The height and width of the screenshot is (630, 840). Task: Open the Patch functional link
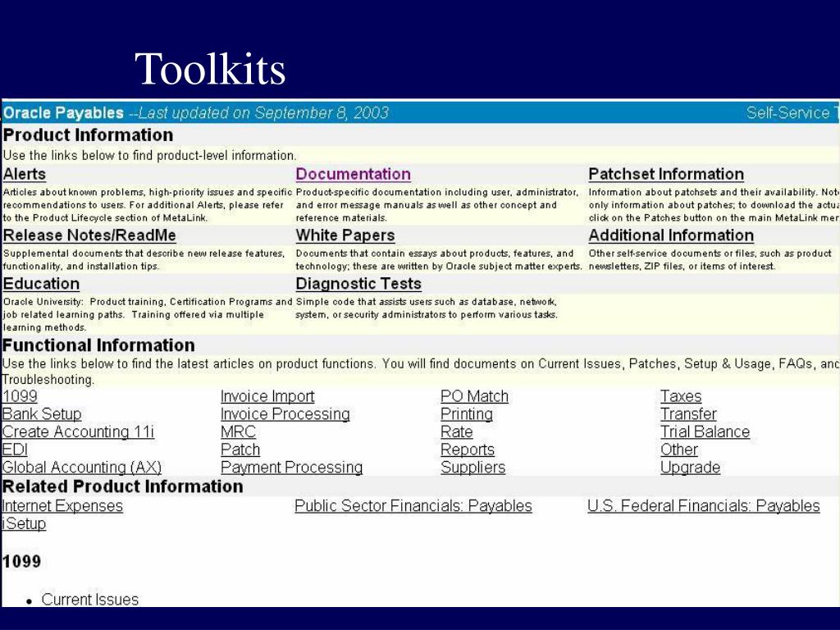click(240, 450)
